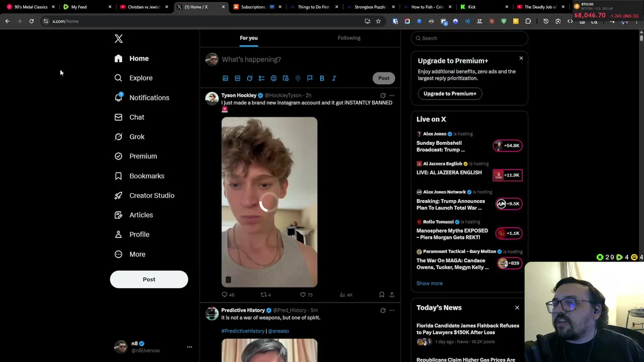Close the My Feed browser tab
The image size is (644, 362).
point(110,7)
